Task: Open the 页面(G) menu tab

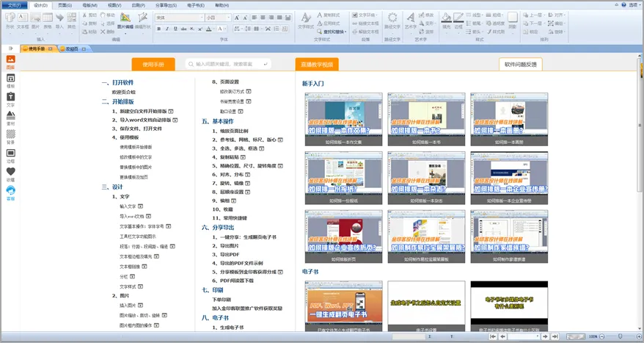Action: 65,4
